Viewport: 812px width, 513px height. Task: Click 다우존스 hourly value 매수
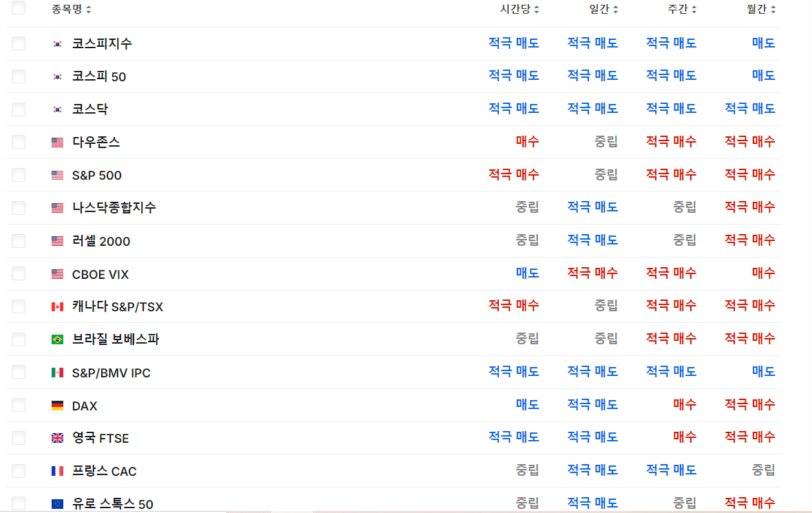528,141
